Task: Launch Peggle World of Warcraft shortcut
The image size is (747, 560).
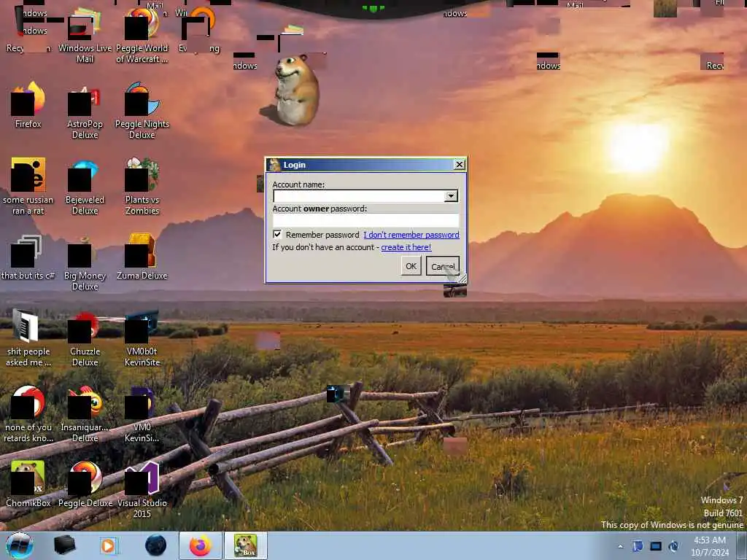Action: [x=142, y=36]
